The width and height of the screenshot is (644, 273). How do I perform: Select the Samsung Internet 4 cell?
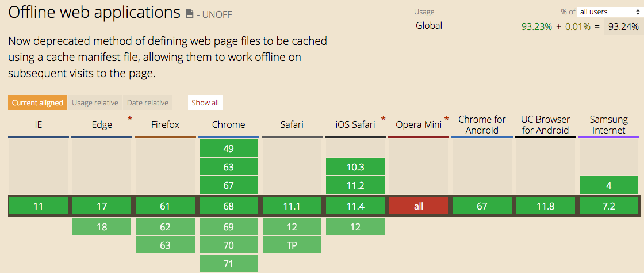tap(609, 185)
